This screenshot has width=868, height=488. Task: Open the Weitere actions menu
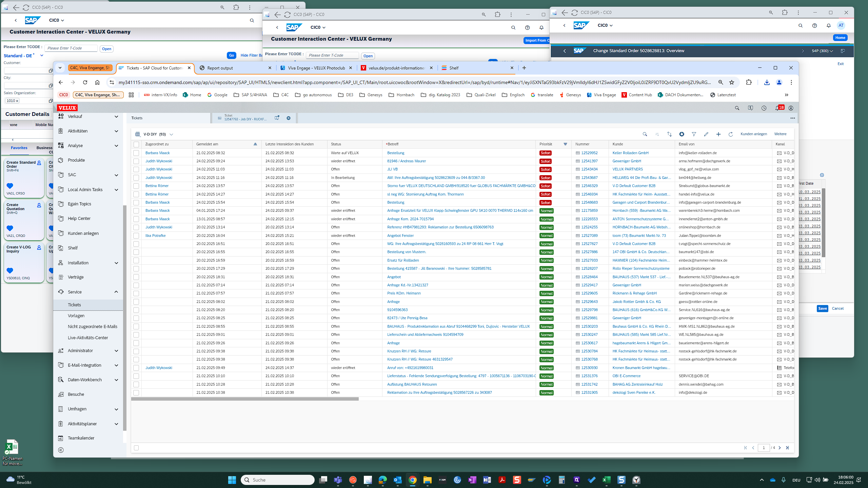click(x=780, y=134)
